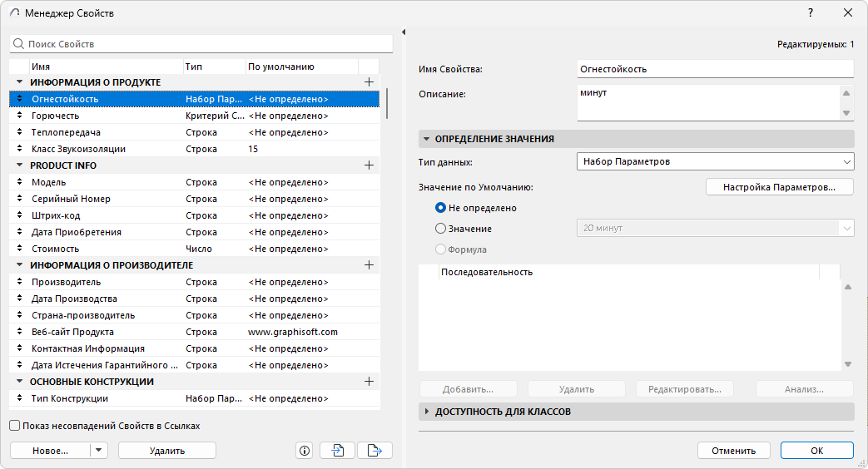Click the help question mark icon

(811, 13)
